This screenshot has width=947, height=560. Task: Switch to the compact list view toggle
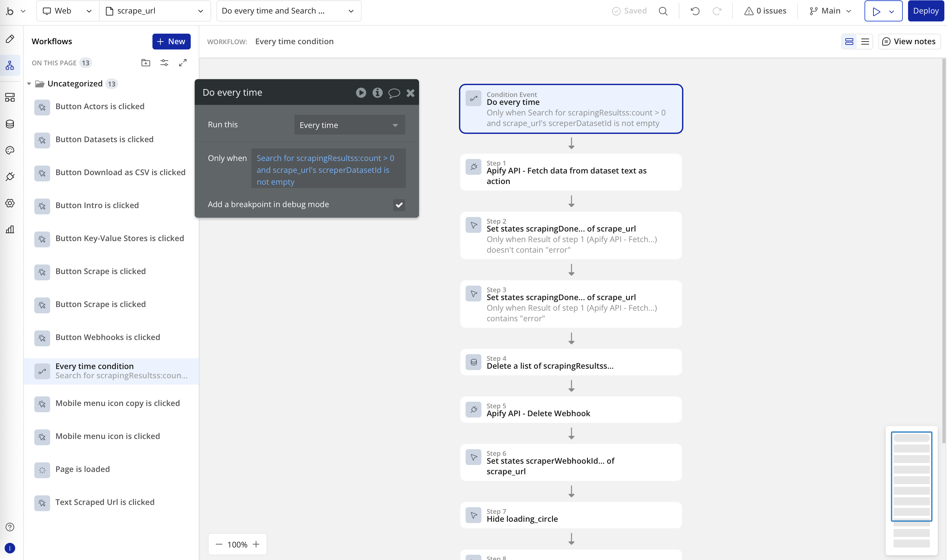(x=865, y=42)
